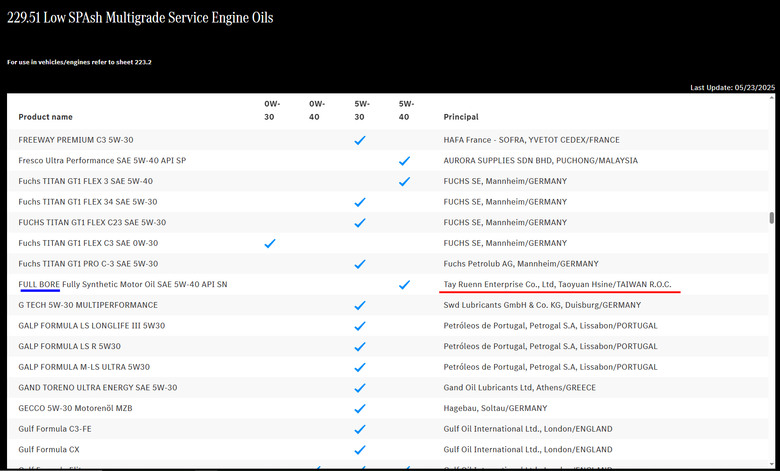Viewport: 780px width, 471px height.
Task: Click the checkmark in the FULL BORE row
Action: click(x=404, y=284)
